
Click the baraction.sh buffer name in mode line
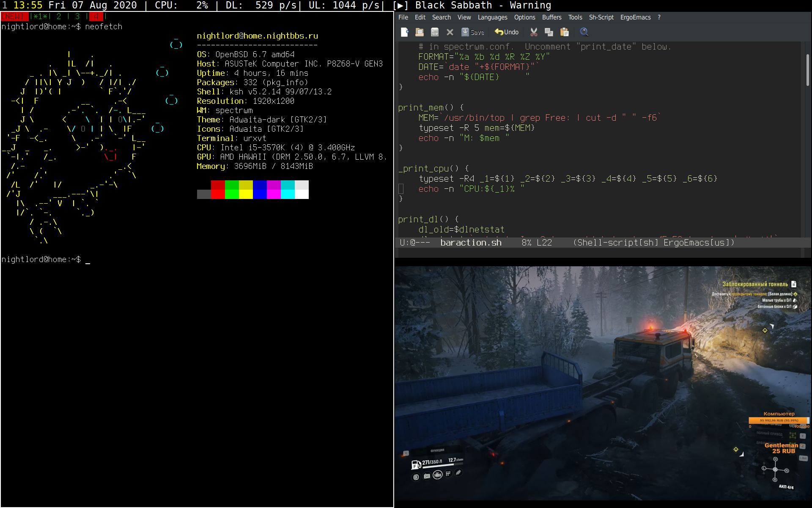pos(471,243)
